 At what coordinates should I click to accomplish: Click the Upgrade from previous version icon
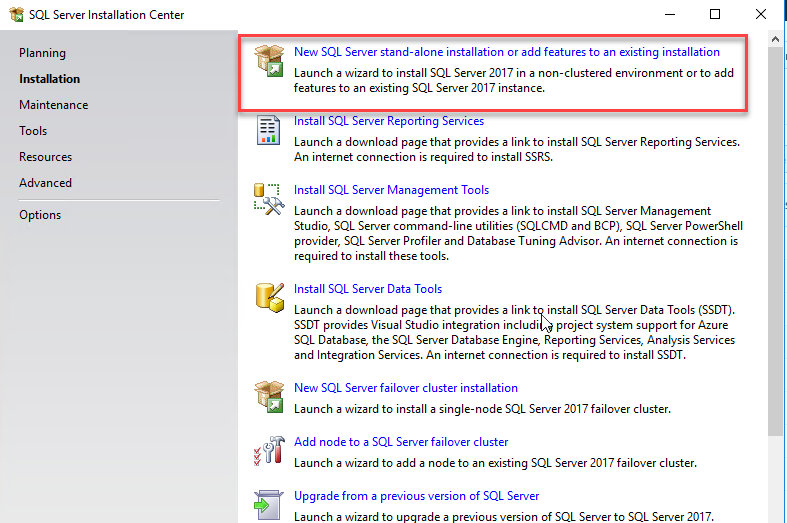pos(269,505)
